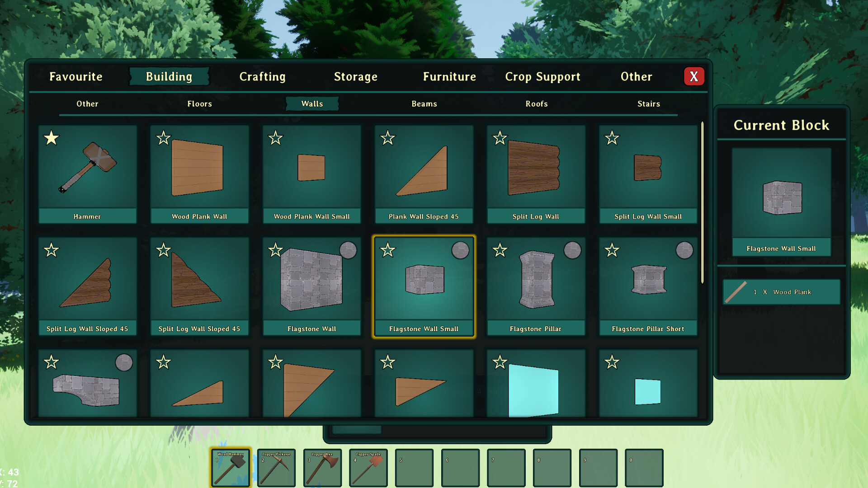Choose Copper Spade in hotbar slot 4
The width and height of the screenshot is (868, 488).
click(368, 468)
